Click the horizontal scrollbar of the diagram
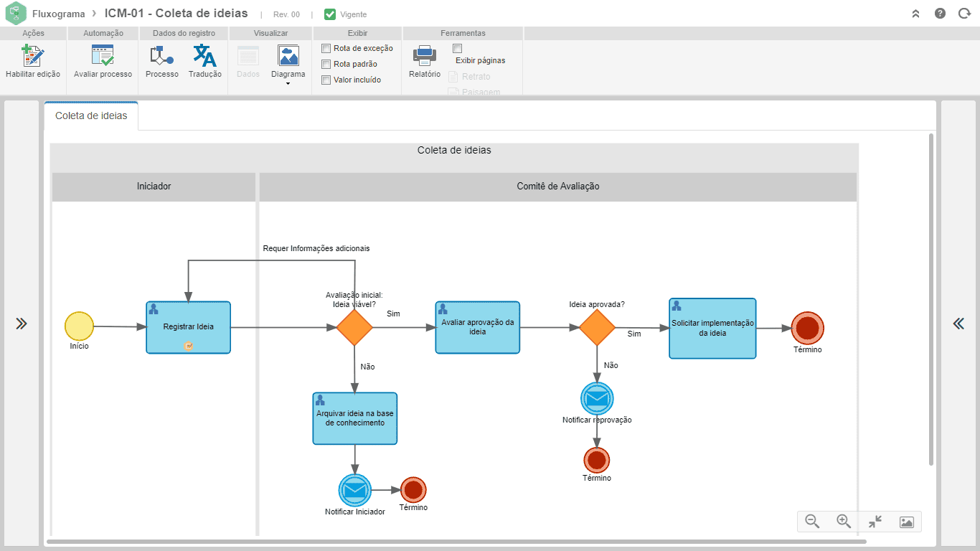The image size is (980, 551). [456, 542]
